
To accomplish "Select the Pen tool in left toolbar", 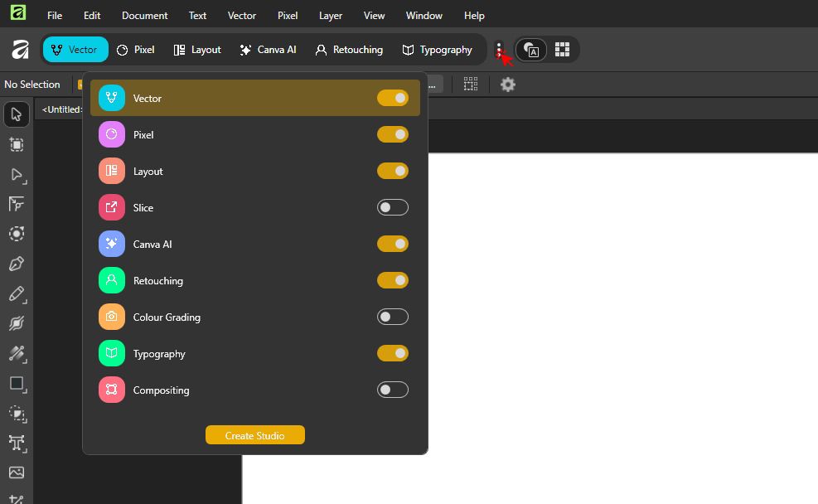I will [x=17, y=264].
